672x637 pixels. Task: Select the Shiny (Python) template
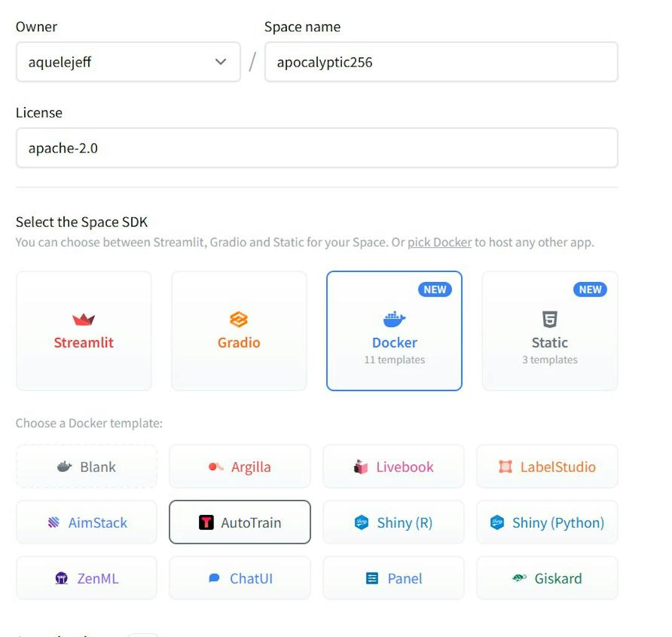(x=546, y=522)
